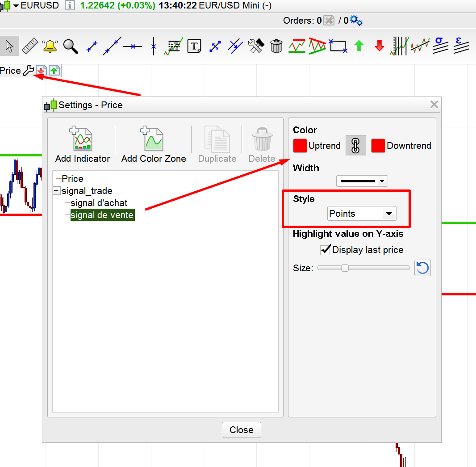Select the rectangle drawing tool
Image resolution: width=476 pixels, height=467 pixels.
[x=338, y=46]
